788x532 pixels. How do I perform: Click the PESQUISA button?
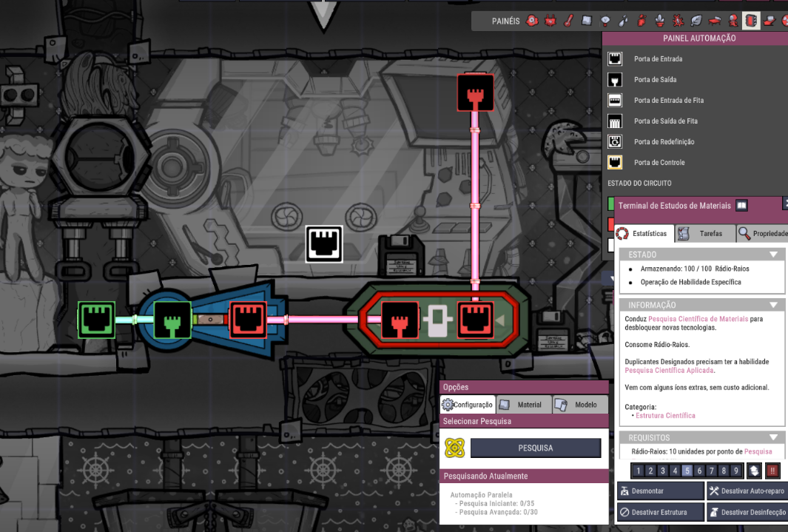(x=536, y=448)
